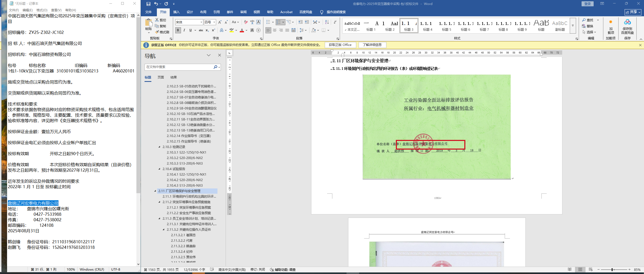
Task: Open the bullet list dropdown arrow
Action: pyautogui.click(x=273, y=22)
